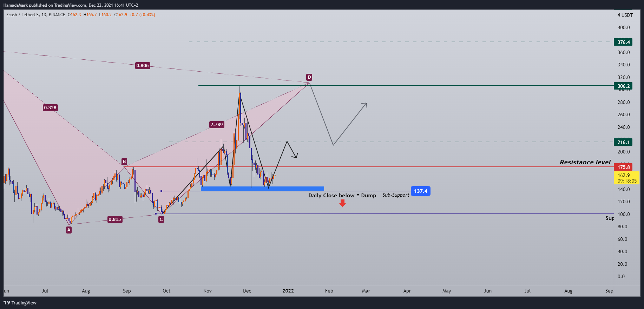Click the 'Daily Close below = Dump' text
Screen dimensions: 644x309
pyautogui.click(x=342, y=195)
